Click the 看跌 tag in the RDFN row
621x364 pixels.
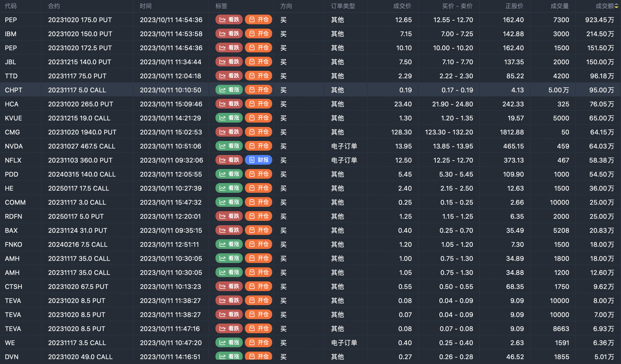229,216
